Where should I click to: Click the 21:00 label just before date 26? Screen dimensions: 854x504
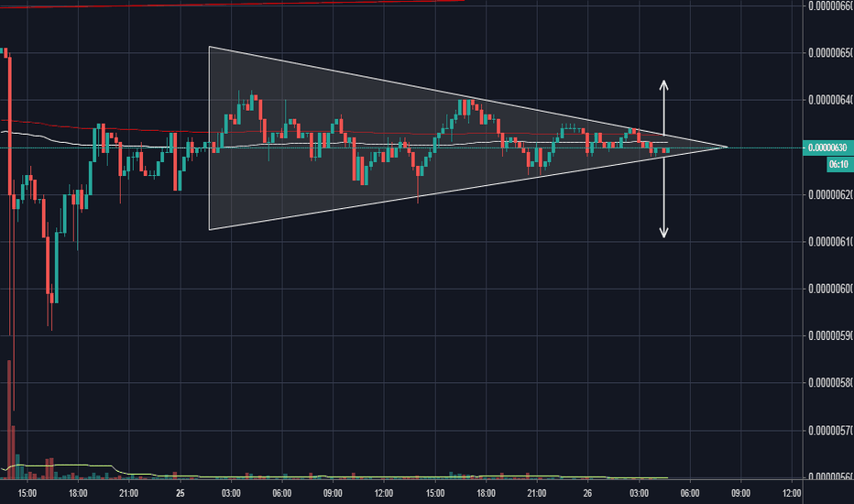coord(536,493)
